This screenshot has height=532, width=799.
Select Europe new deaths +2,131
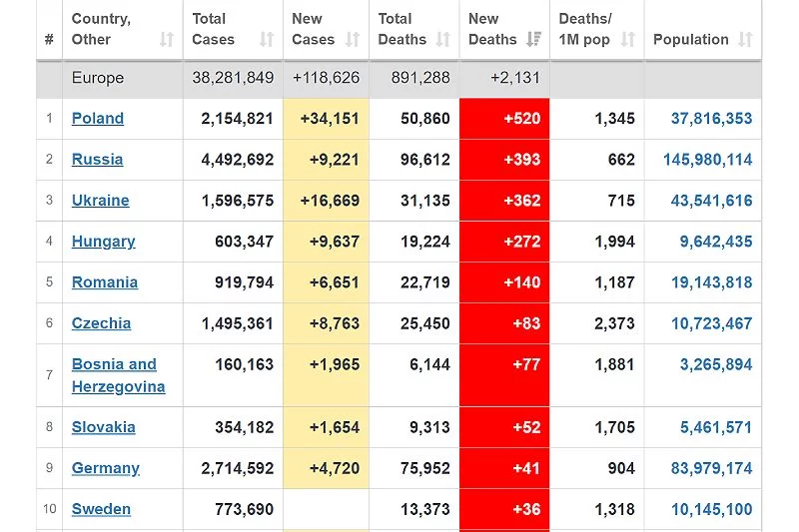click(x=515, y=78)
